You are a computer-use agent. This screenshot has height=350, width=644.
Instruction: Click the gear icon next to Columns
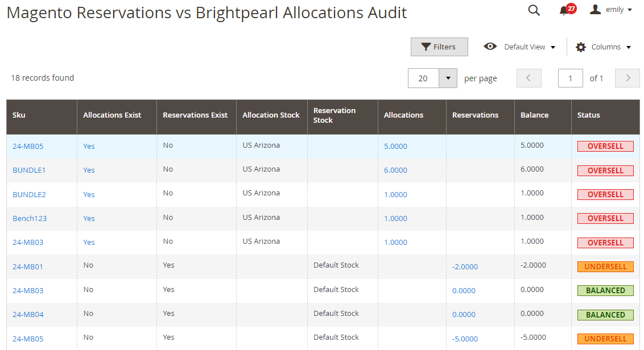pos(580,47)
